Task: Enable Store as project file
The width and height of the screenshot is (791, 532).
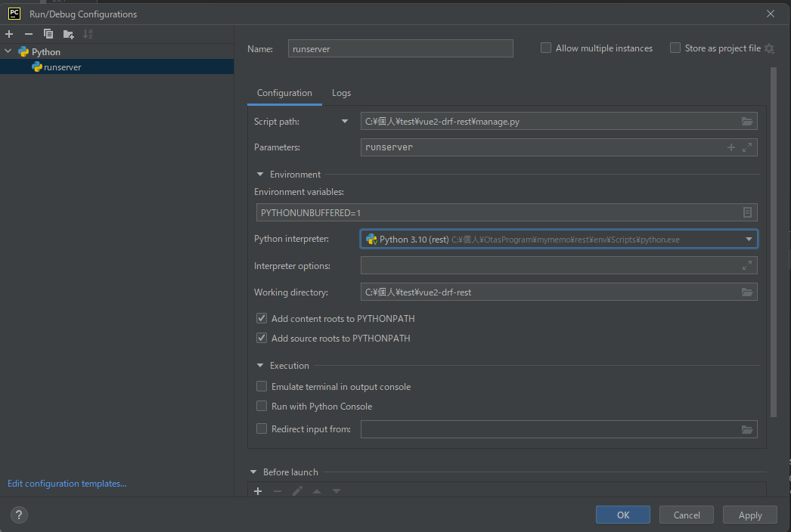Action: [675, 48]
